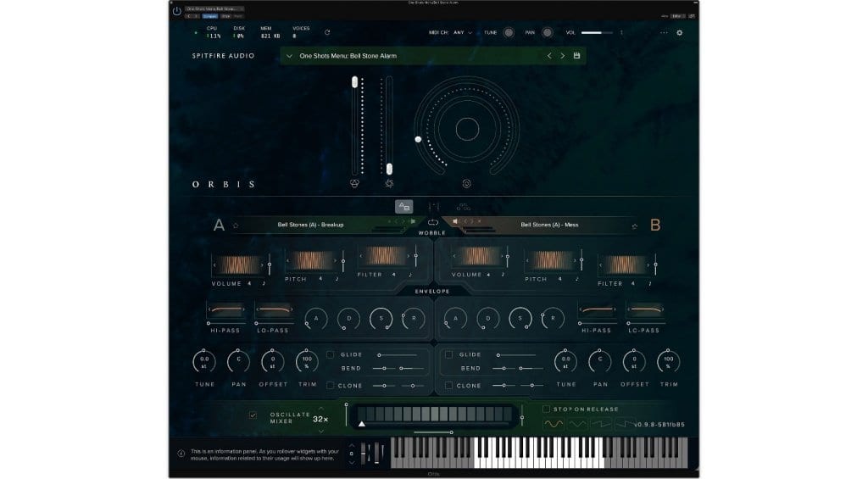868x479 pixels.
Task: Open Bell Stones (A) - Breakup sound selector
Action: tap(310, 225)
